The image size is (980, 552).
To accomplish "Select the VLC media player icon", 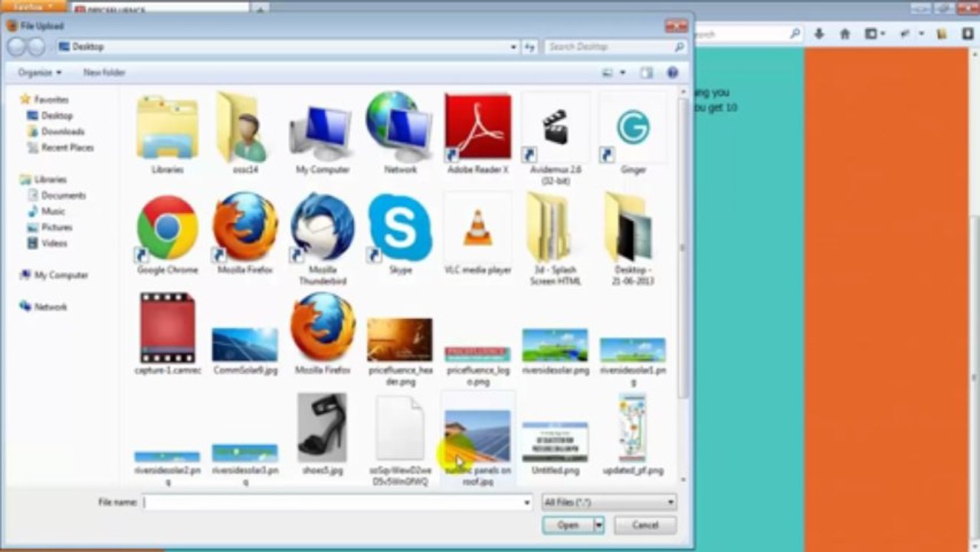I will 477,234.
